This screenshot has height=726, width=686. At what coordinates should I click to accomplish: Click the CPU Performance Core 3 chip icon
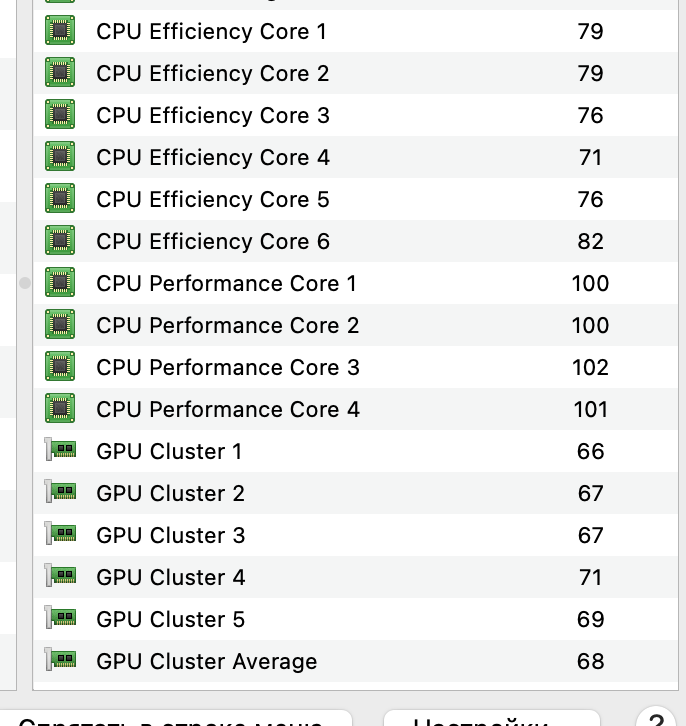click(60, 367)
